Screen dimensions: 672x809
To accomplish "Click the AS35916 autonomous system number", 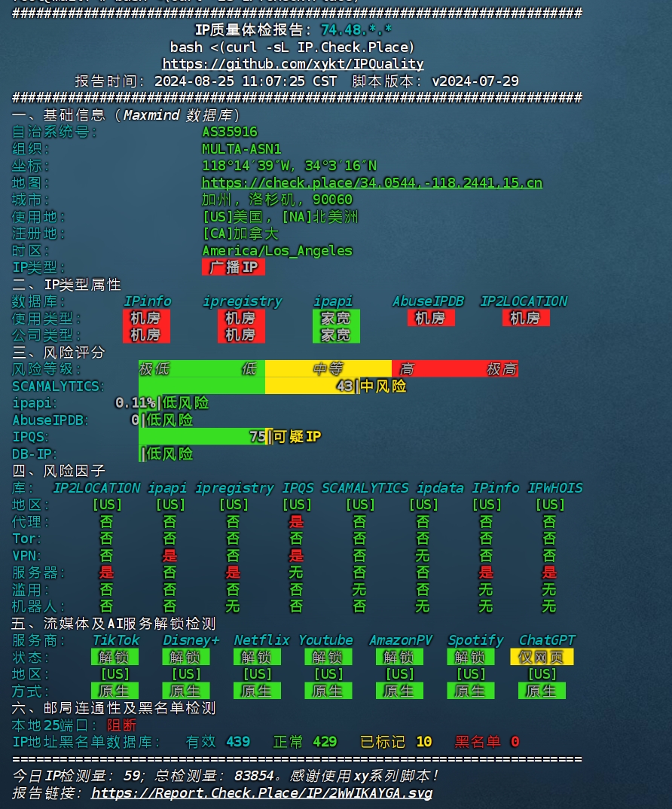I will click(230, 132).
